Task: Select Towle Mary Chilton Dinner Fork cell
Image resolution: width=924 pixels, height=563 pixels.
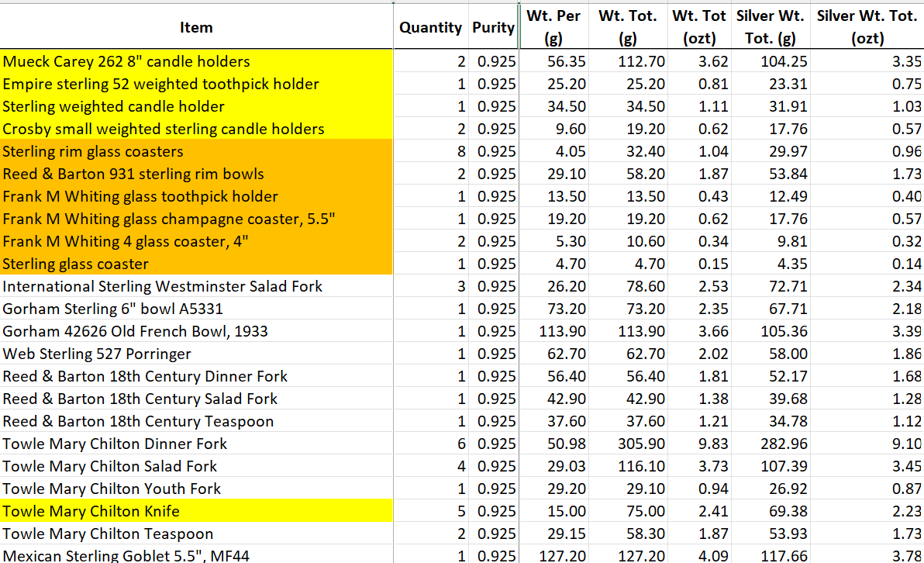Action: click(x=196, y=444)
